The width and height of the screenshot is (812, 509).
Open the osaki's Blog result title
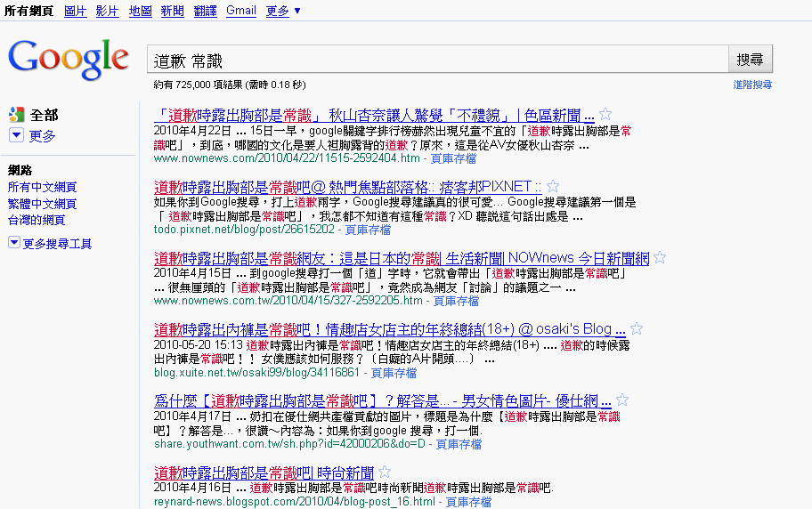[x=390, y=329]
